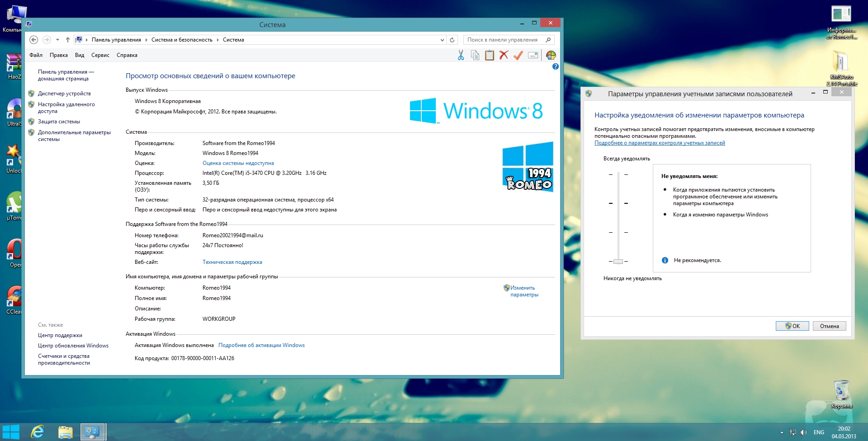Screen dimensions: 868x441
Task: Click Система in the breadcrumb path
Action: pyautogui.click(x=233, y=40)
